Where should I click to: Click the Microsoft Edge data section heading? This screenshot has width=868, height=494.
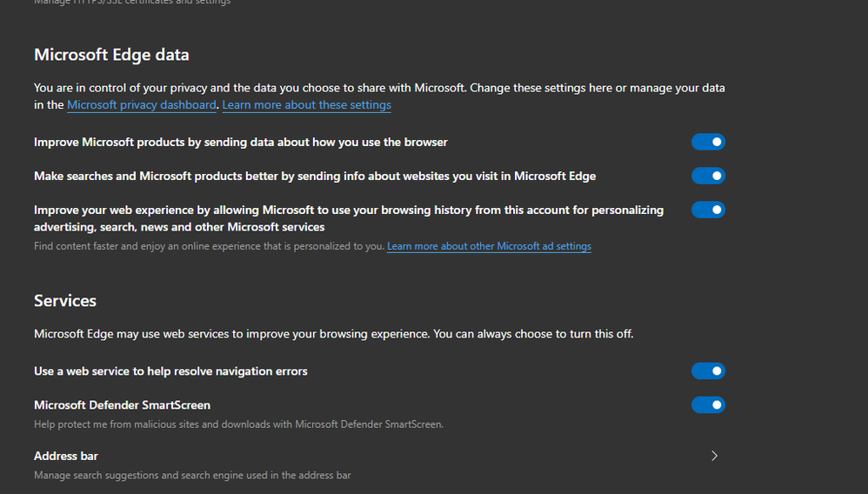click(111, 55)
